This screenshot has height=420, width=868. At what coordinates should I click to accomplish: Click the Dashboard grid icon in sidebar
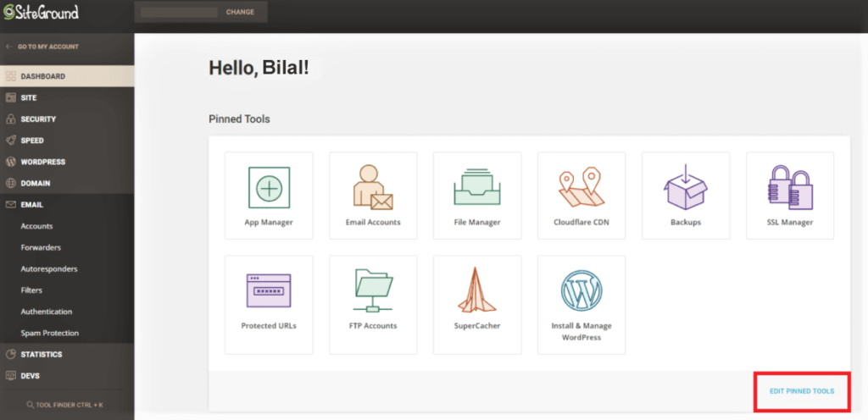pyautogui.click(x=10, y=76)
